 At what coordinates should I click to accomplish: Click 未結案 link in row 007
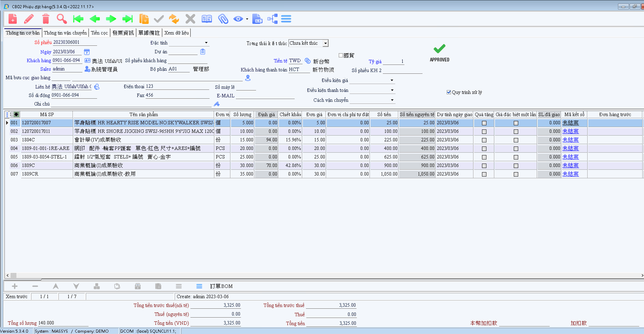click(x=571, y=174)
